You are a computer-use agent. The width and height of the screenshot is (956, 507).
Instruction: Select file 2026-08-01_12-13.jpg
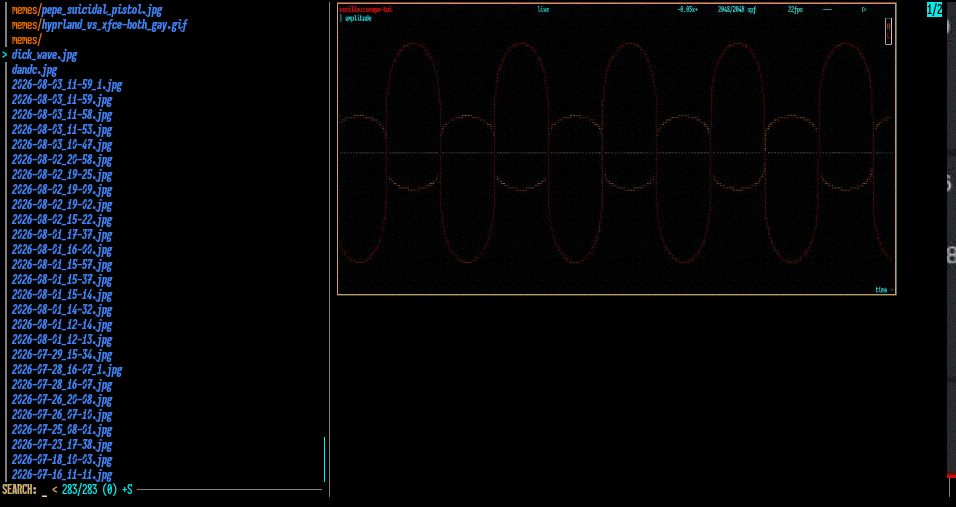coord(62,340)
